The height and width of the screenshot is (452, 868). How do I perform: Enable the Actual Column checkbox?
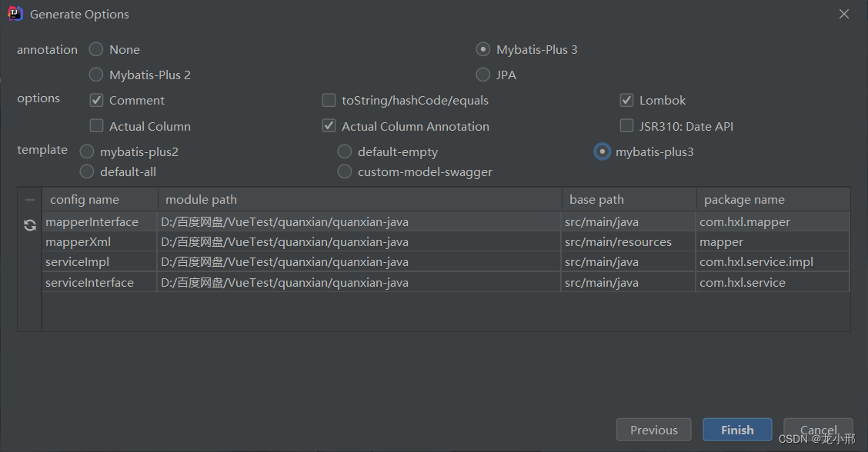[97, 126]
